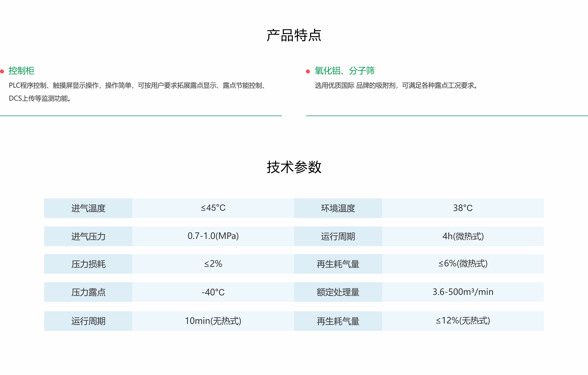
Task: Click the 10min(无热式) value cell
Action: tap(213, 321)
